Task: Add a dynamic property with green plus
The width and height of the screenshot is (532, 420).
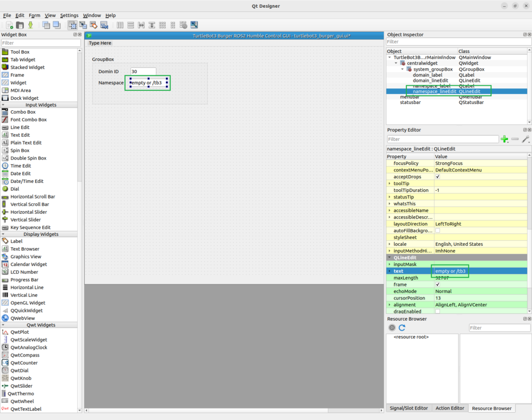Action: click(x=504, y=139)
